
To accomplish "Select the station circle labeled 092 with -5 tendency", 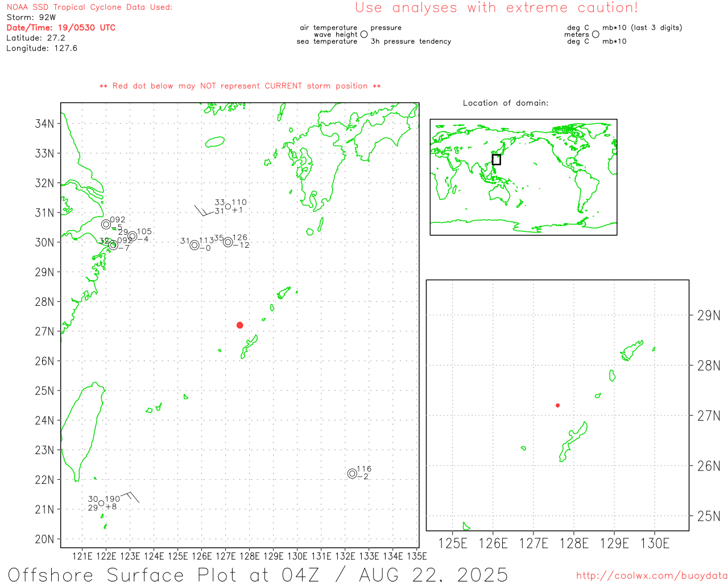I will (x=106, y=225).
